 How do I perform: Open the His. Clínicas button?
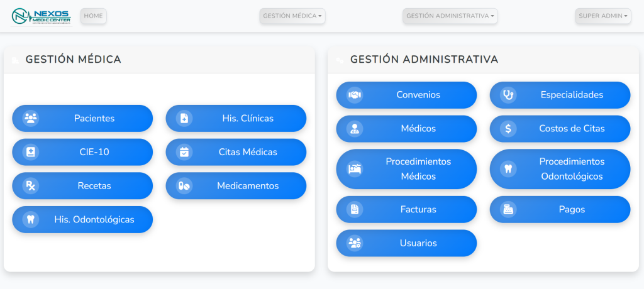[x=236, y=118]
